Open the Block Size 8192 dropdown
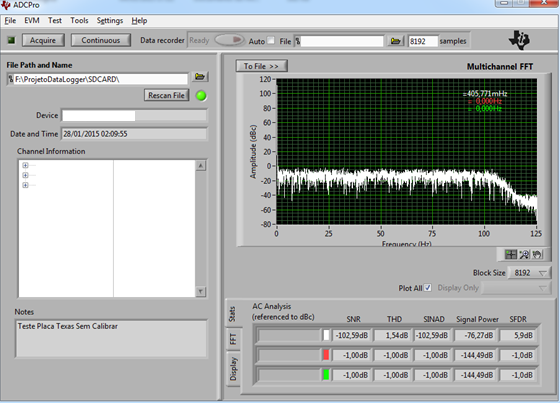This screenshot has height=403, width=560. pos(529,273)
